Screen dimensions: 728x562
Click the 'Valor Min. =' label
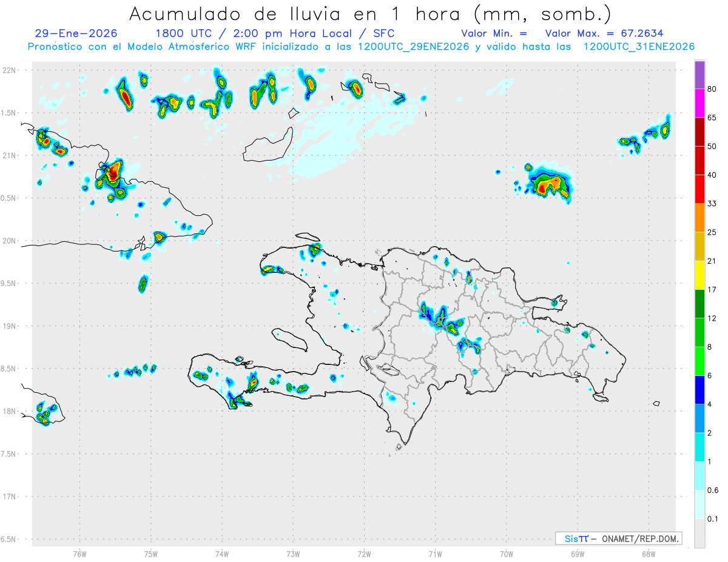[x=494, y=33]
